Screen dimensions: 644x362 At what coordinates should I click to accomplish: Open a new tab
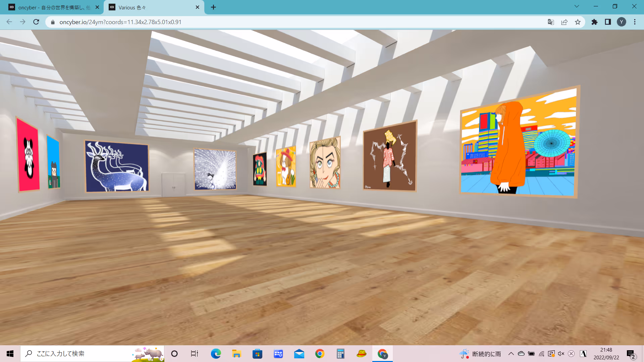[x=213, y=7]
